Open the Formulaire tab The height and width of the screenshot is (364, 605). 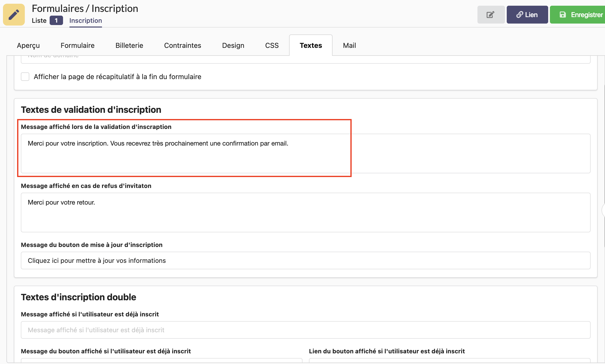[x=77, y=45]
